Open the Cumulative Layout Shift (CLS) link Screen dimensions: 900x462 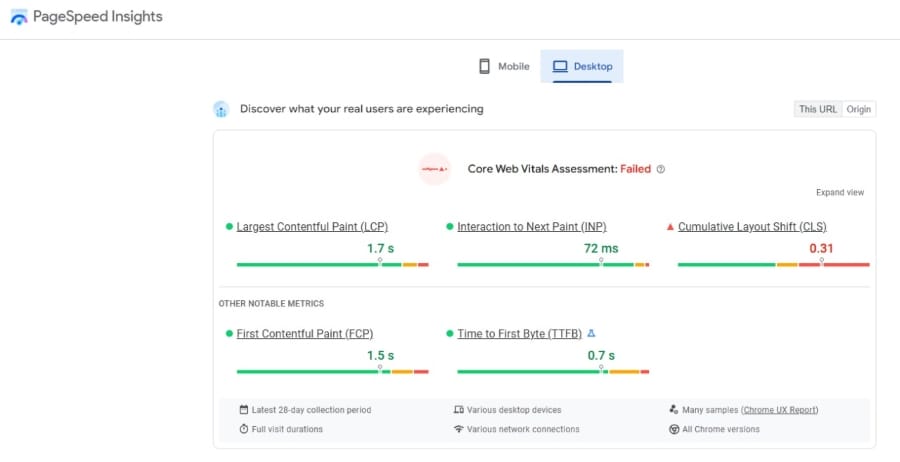[752, 227]
